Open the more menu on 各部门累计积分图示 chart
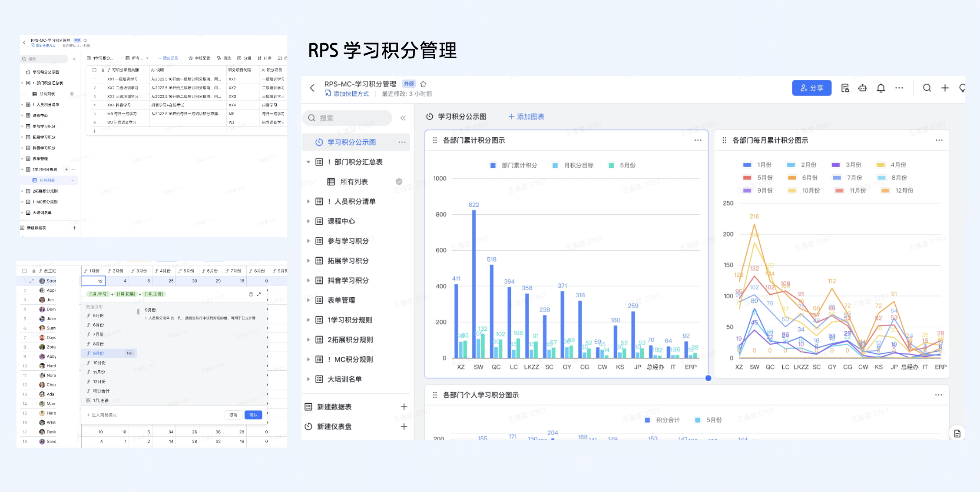 (x=698, y=140)
